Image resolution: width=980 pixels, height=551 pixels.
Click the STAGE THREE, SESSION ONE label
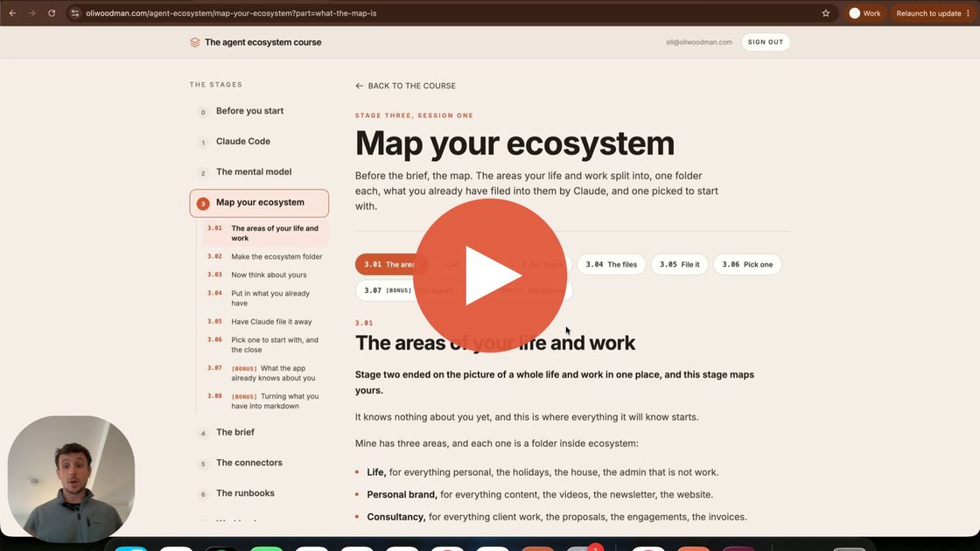pos(415,115)
